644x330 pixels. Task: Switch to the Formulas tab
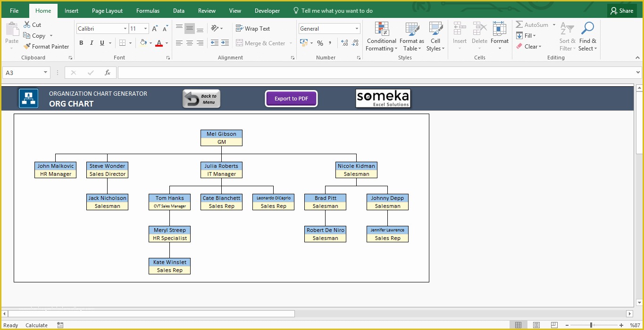tap(148, 11)
